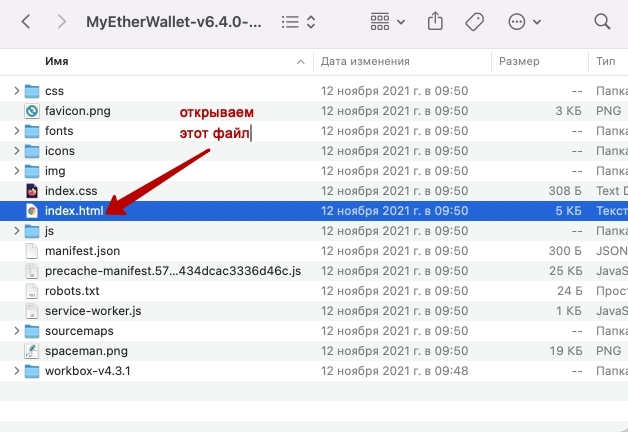Click the 308 Б size value
This screenshot has height=432, width=628.
coord(565,191)
